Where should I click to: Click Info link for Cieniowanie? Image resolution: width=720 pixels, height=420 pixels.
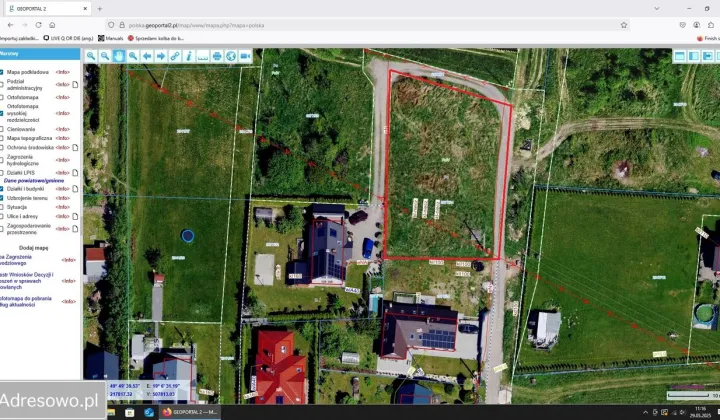[x=62, y=129]
